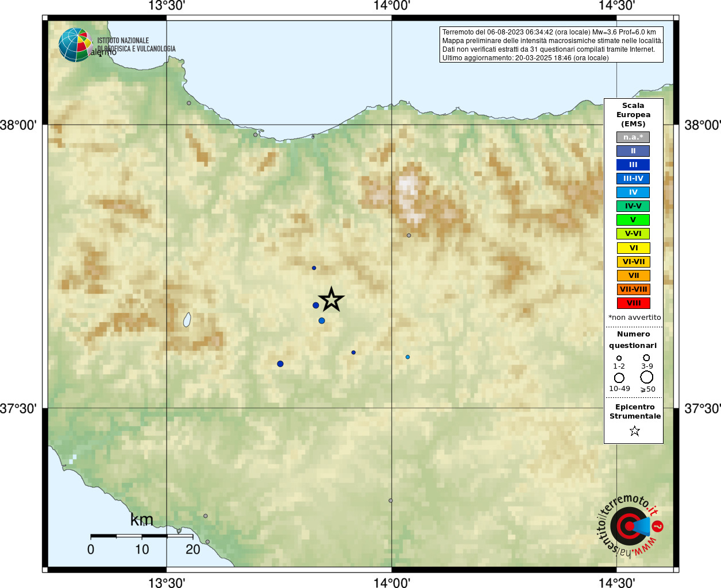Image resolution: width=721 pixels, height=588 pixels.
Task: Click the 1-2 questionnaires circle symbol
Action: (619, 358)
